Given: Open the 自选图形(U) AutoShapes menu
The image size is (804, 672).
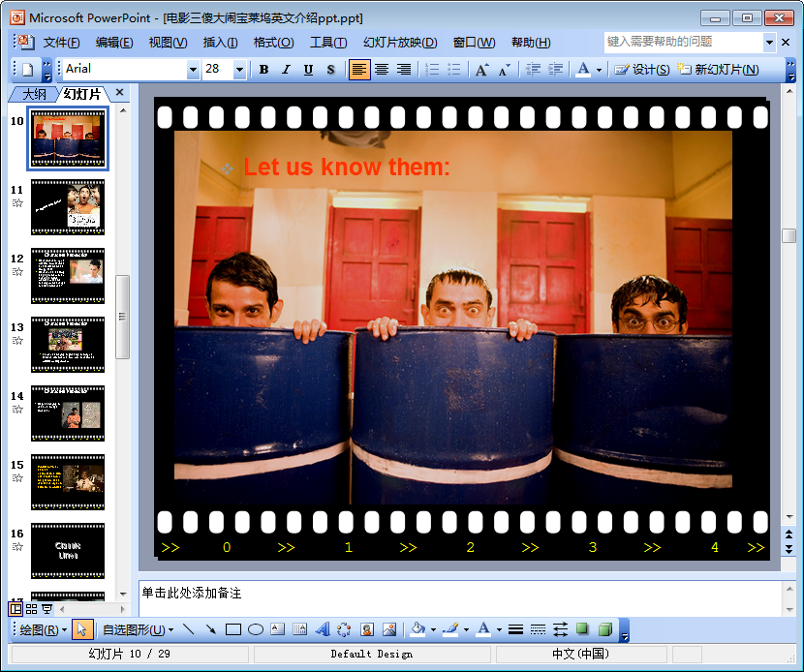Looking at the screenshot, I should pyautogui.click(x=138, y=629).
